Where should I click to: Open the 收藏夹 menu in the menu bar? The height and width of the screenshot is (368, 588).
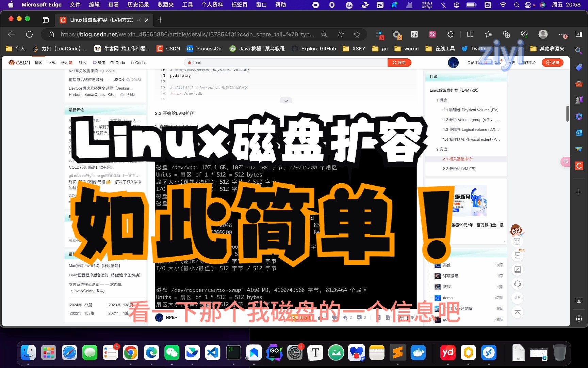pos(165,5)
